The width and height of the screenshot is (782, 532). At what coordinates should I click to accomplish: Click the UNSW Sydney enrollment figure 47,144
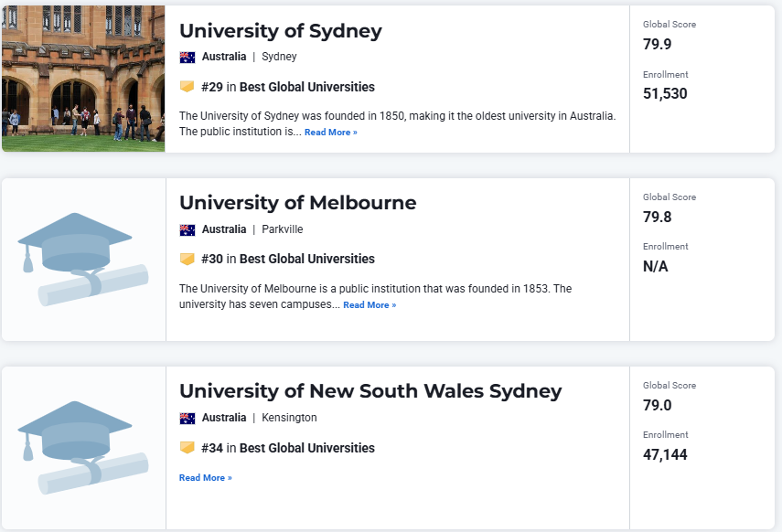pyautogui.click(x=665, y=454)
